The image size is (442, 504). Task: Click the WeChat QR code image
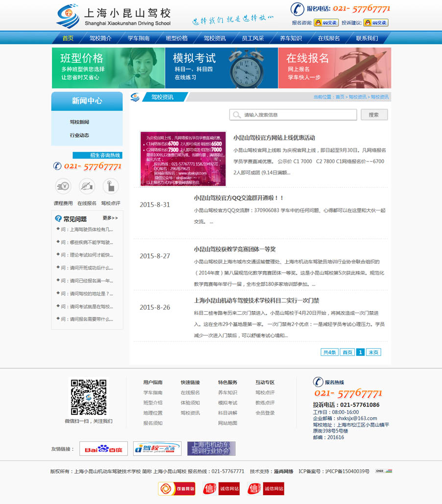[89, 397]
